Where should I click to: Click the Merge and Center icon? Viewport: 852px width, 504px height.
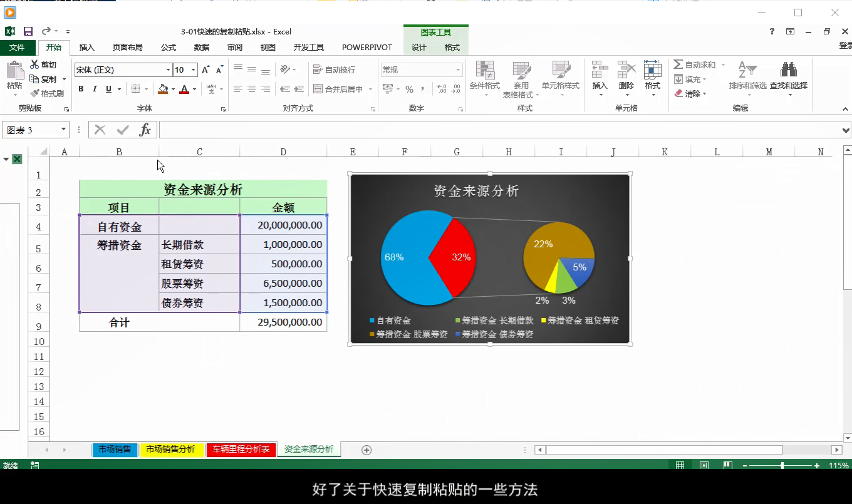click(x=318, y=89)
